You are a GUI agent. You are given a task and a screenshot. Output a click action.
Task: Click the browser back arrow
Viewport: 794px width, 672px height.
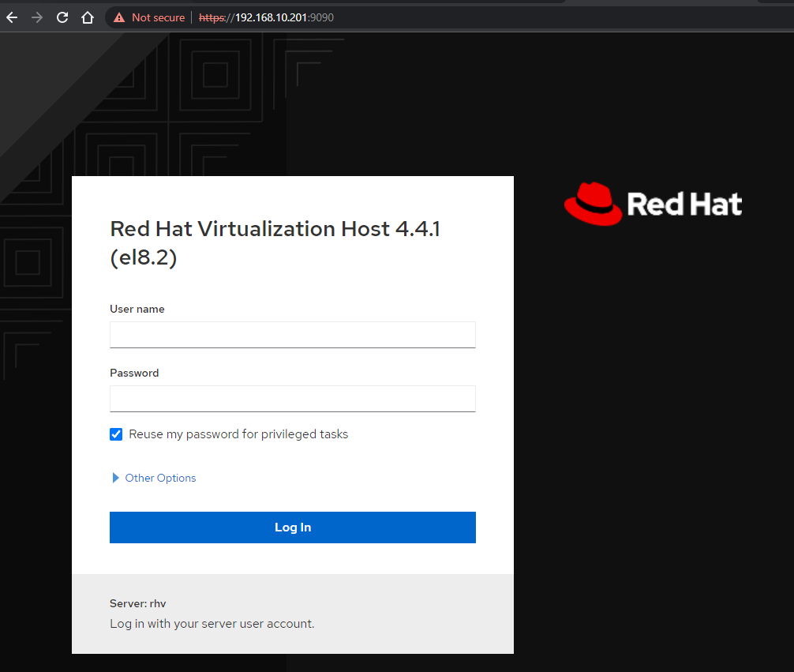click(x=12, y=17)
